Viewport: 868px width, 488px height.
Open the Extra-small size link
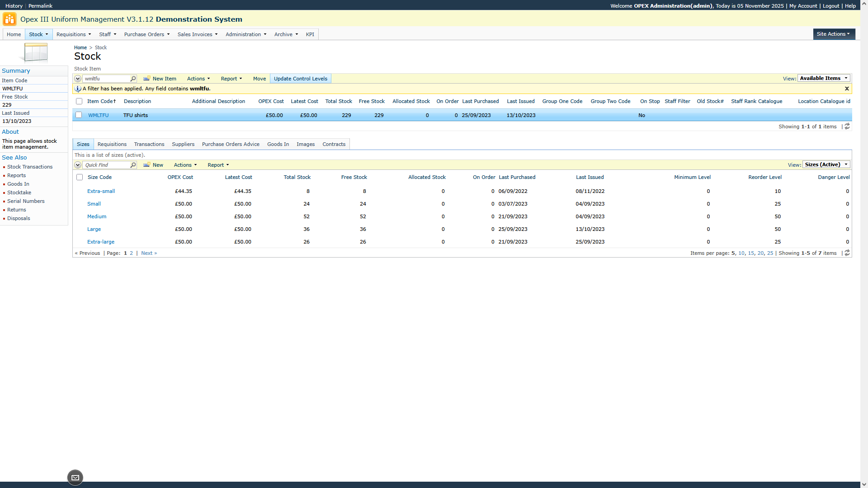click(x=101, y=191)
